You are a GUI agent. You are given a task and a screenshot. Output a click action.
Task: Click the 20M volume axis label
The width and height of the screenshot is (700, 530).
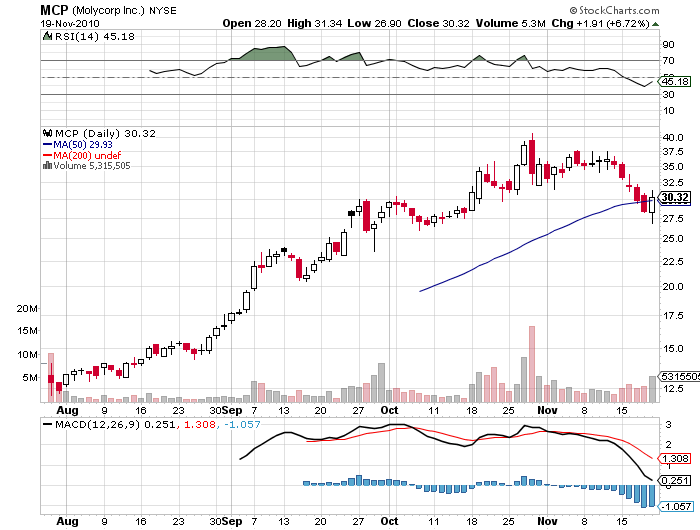[x=27, y=309]
